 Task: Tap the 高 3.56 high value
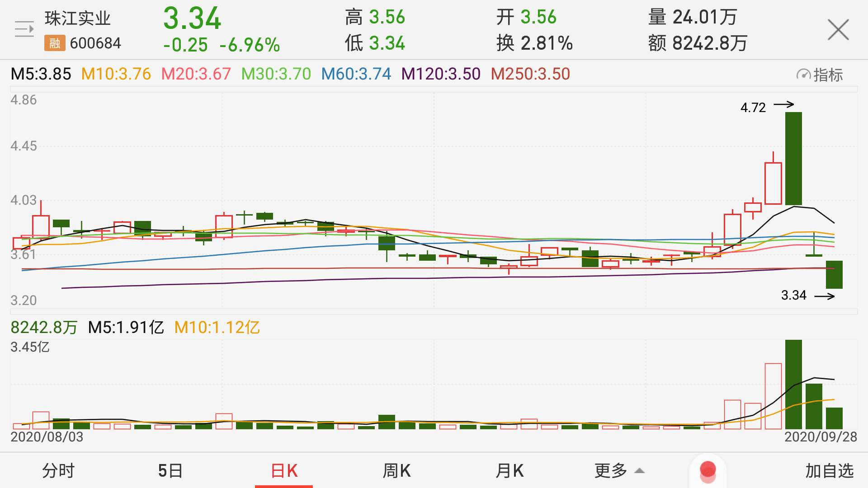(x=375, y=17)
